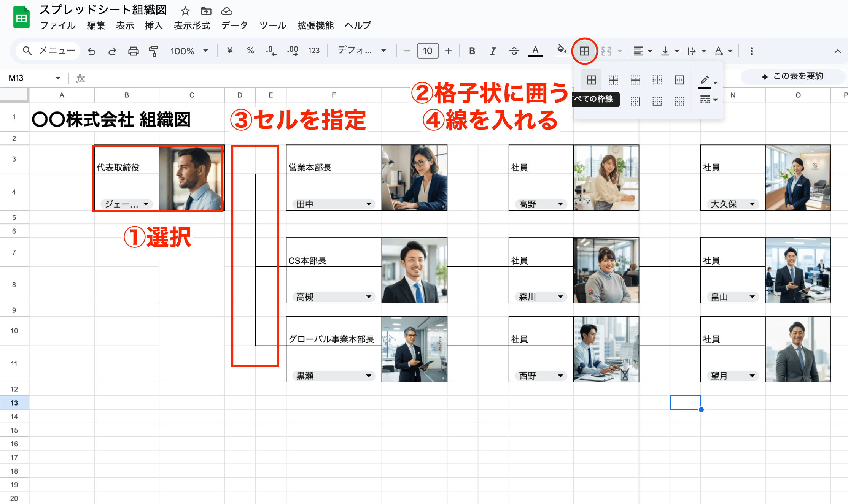Apply the bottom border option
Viewport: 848px width, 504px height.
[657, 101]
